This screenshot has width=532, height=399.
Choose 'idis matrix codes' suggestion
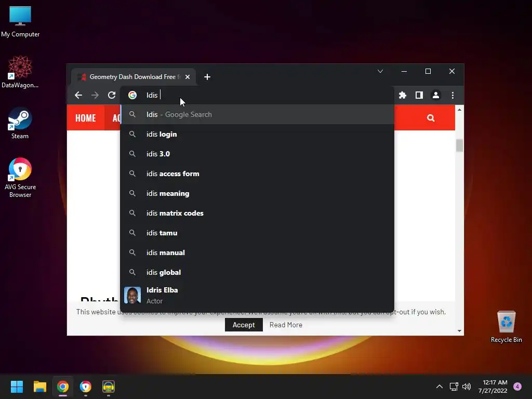point(257,213)
